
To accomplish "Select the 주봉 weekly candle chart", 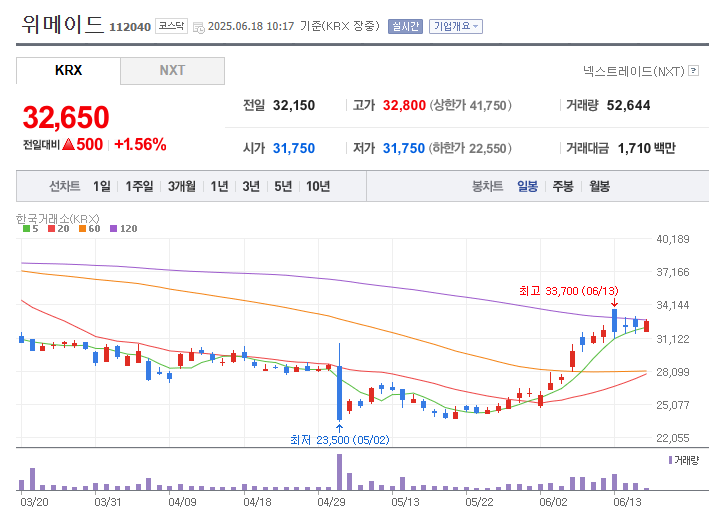I will 563,186.
